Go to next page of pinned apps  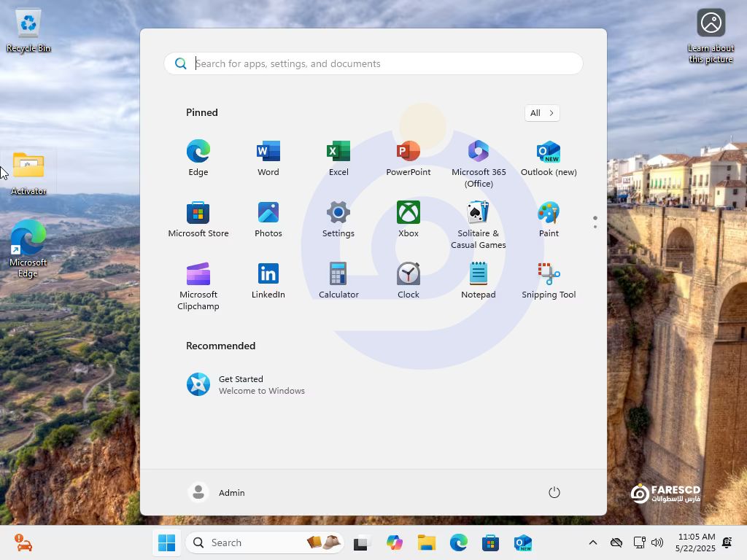tap(595, 227)
